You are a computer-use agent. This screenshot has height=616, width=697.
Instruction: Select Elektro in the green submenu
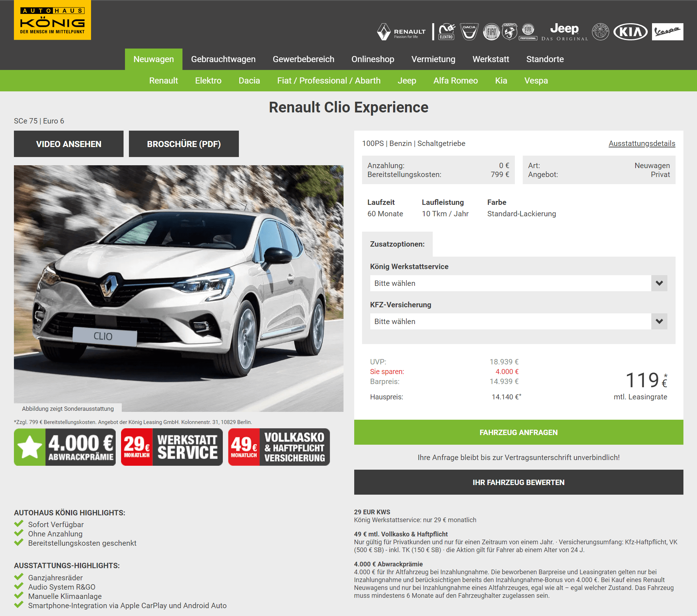point(208,81)
